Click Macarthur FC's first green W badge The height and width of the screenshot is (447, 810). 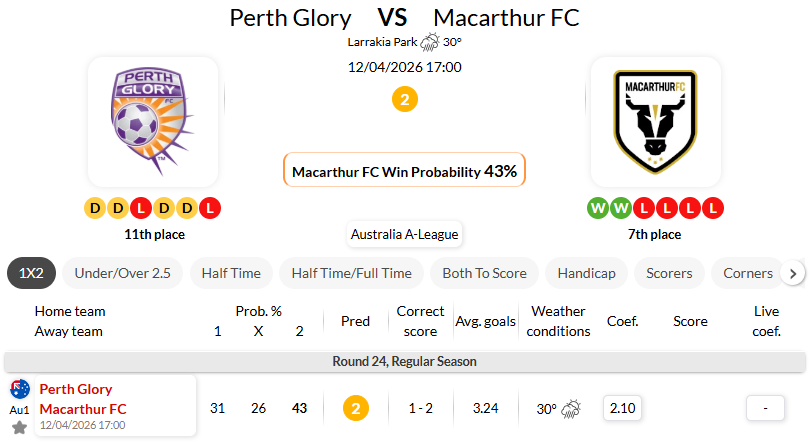point(598,209)
